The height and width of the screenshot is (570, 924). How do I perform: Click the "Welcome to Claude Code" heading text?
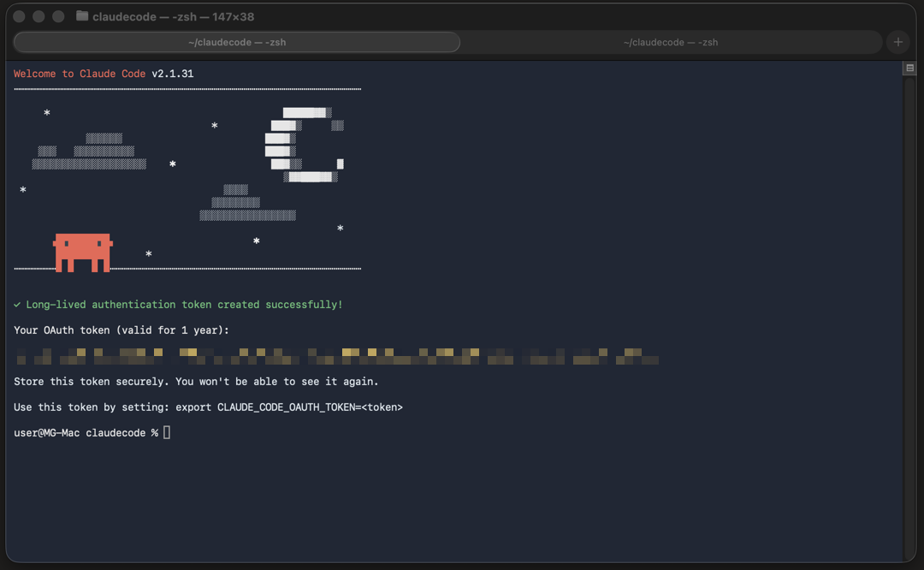pyautogui.click(x=80, y=74)
